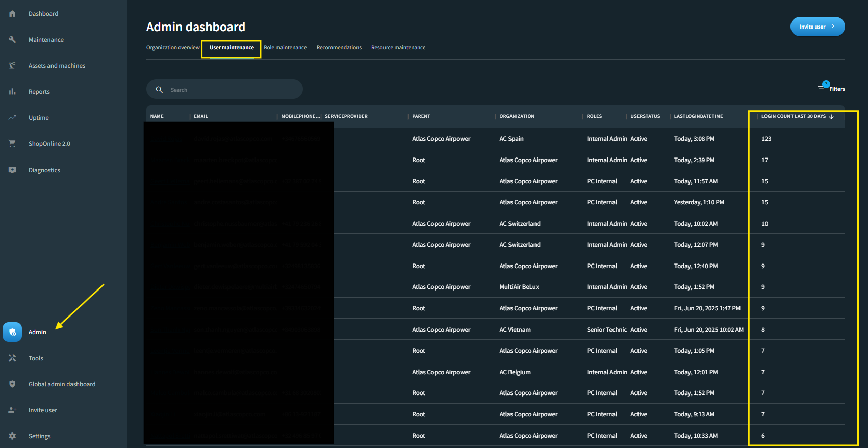Sort by SERVICEPROVIDER column header
This screenshot has width=868, height=448.
pyautogui.click(x=346, y=116)
